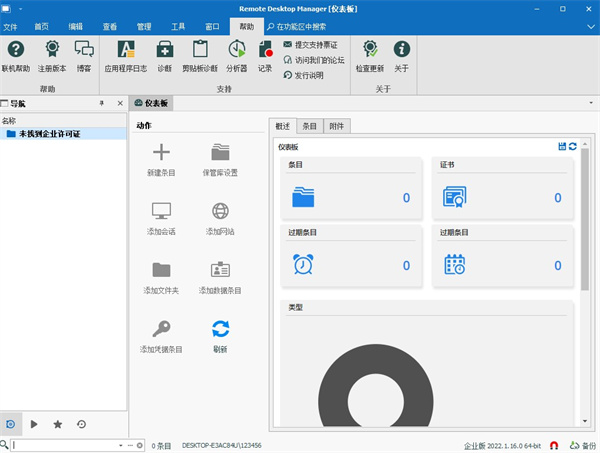The width and height of the screenshot is (600, 453).
Task: Click the 刷新 refresh action icon
Action: click(220, 328)
